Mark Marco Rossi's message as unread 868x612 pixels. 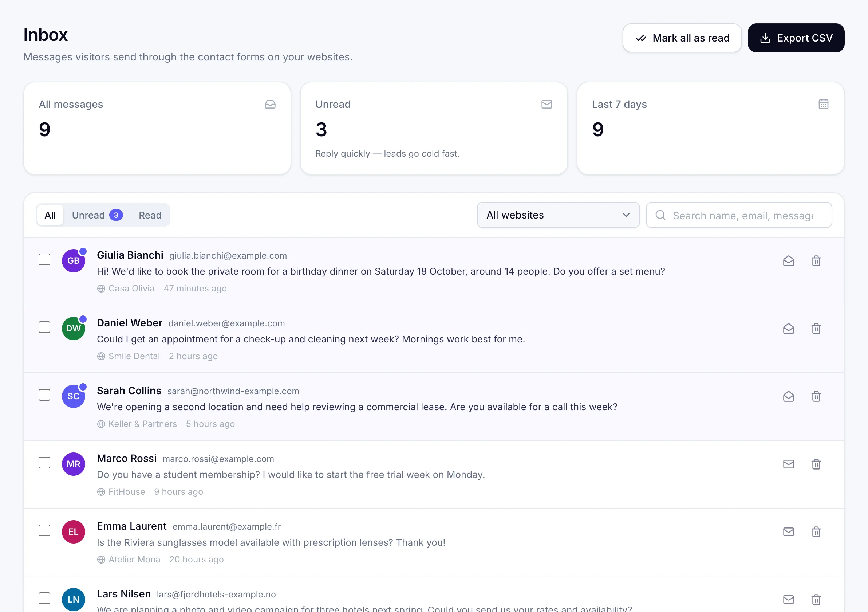click(x=788, y=464)
